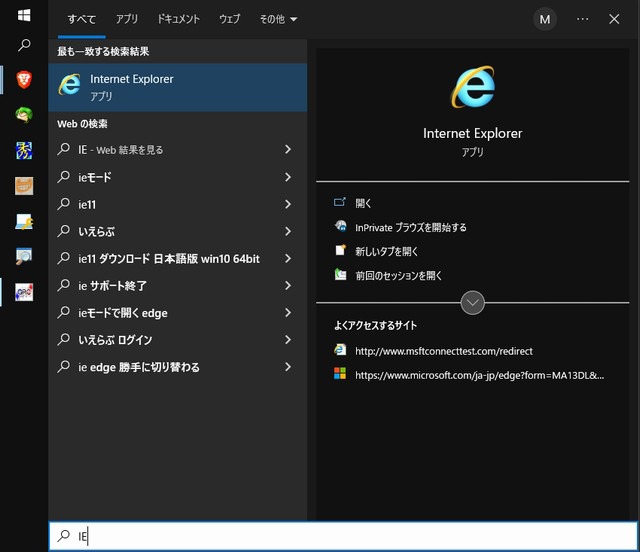Image resolution: width=640 pixels, height=552 pixels.
Task: Click the large Internet Explorer logo in the preview pane
Action: pos(473,87)
